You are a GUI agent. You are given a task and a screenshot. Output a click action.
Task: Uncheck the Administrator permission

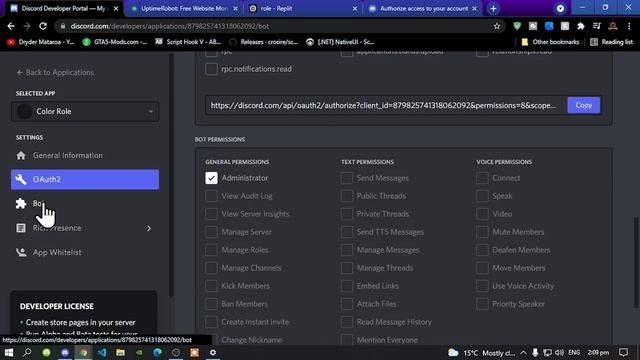pyautogui.click(x=211, y=178)
